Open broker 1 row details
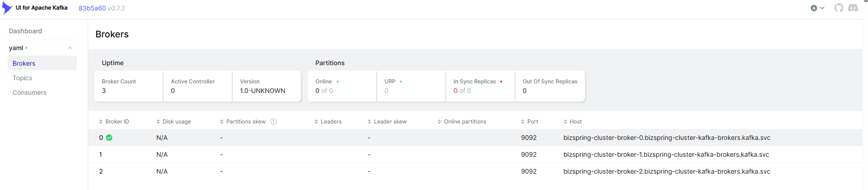 (100, 154)
